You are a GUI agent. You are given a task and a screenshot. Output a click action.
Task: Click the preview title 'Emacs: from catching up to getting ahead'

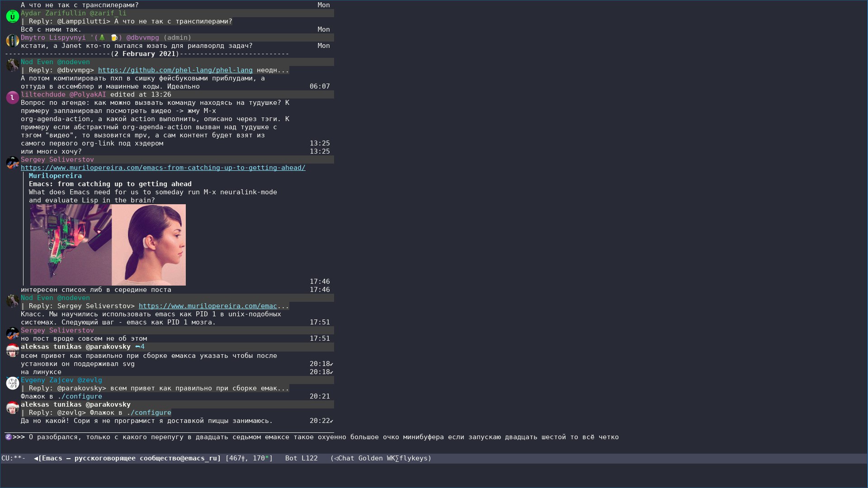pyautogui.click(x=110, y=184)
